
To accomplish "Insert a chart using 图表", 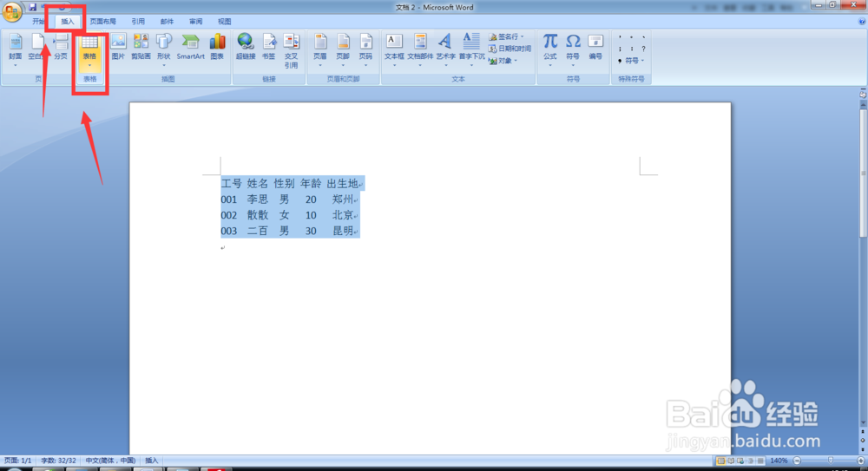I will tap(217, 48).
